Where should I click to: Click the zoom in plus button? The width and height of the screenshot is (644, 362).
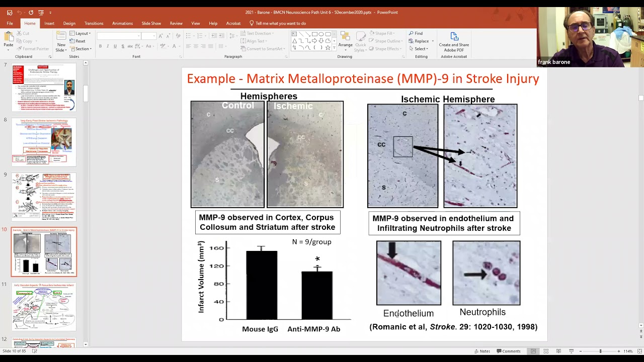[618, 351]
